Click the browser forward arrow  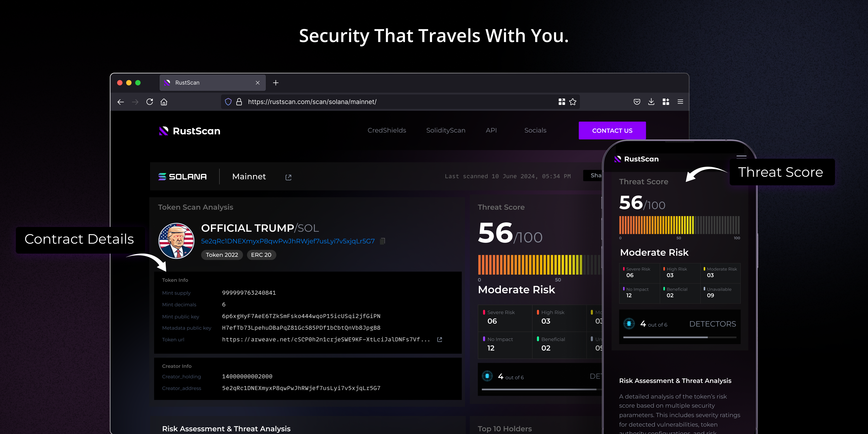[135, 102]
